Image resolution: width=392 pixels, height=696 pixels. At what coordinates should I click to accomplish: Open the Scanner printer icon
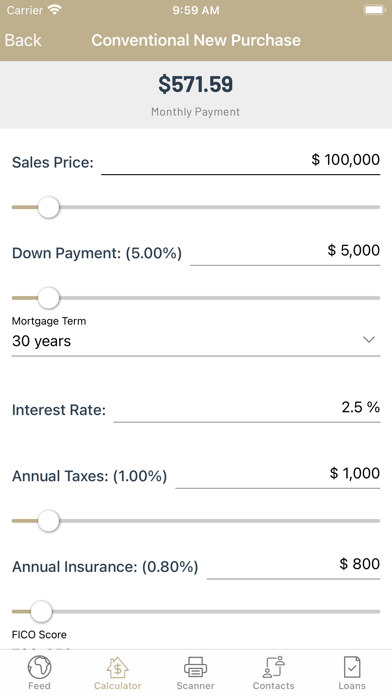[195, 667]
